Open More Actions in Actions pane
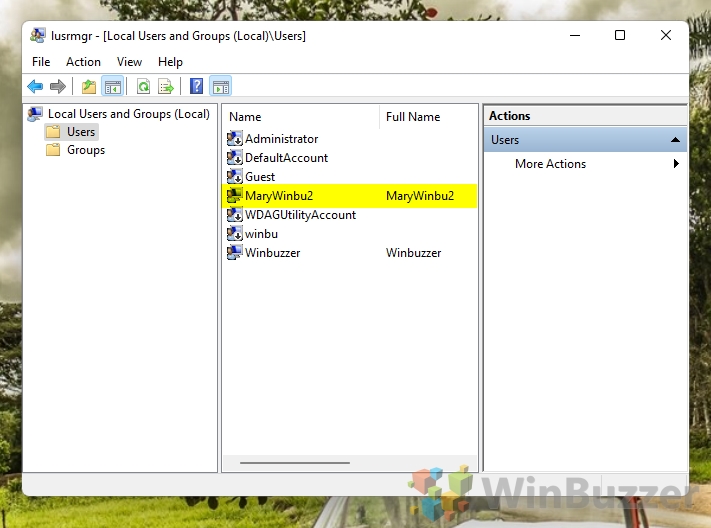The width and height of the screenshot is (711, 528). point(550,164)
